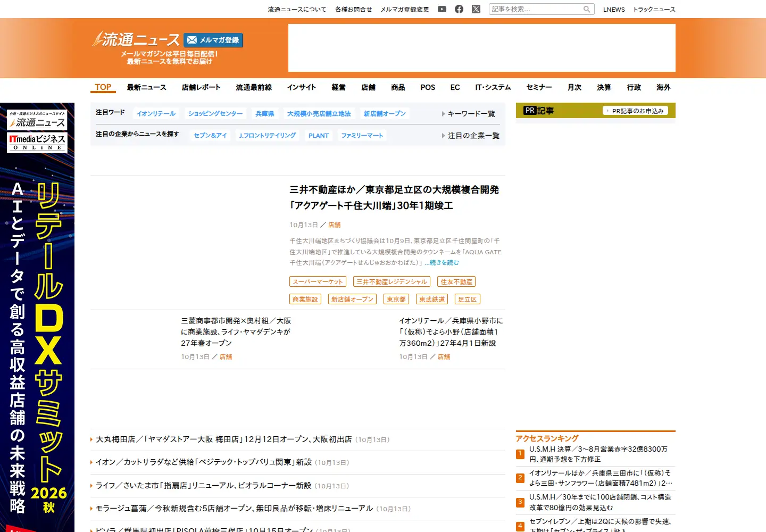Select the 店舗レポート navigation tab
The width and height of the screenshot is (766, 532).
coord(201,87)
